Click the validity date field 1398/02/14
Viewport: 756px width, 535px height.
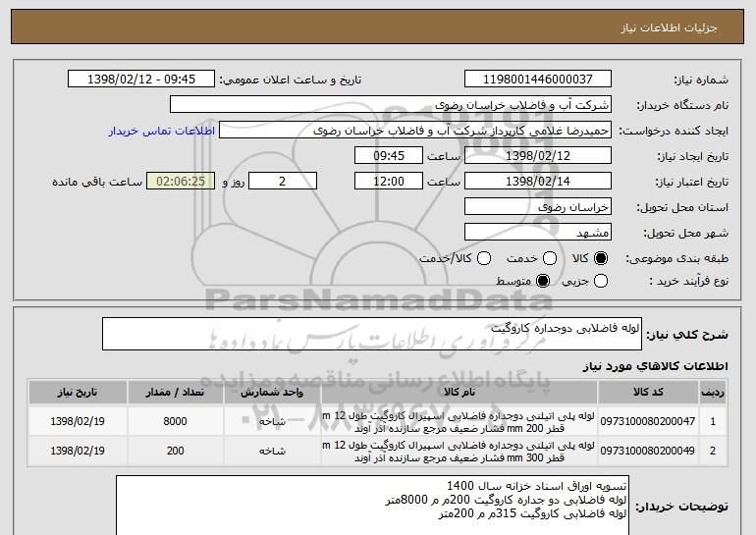[x=538, y=181]
